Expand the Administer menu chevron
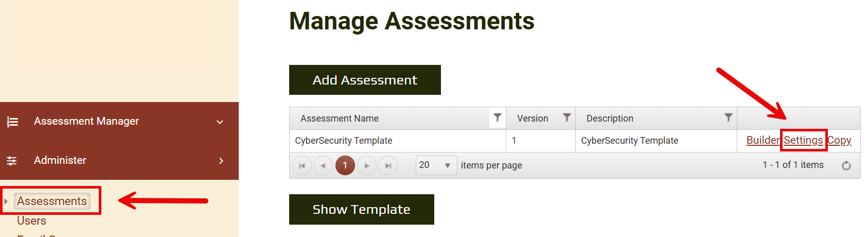The image size is (868, 237). (x=221, y=161)
